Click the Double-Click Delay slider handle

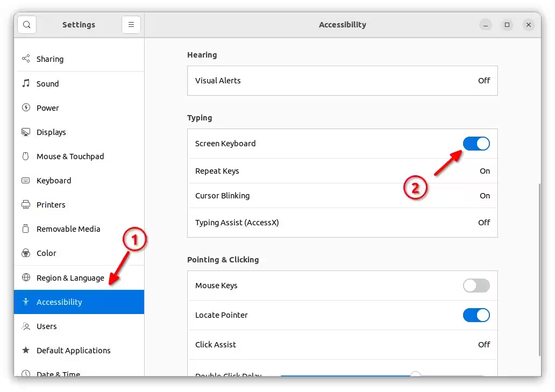(416, 374)
